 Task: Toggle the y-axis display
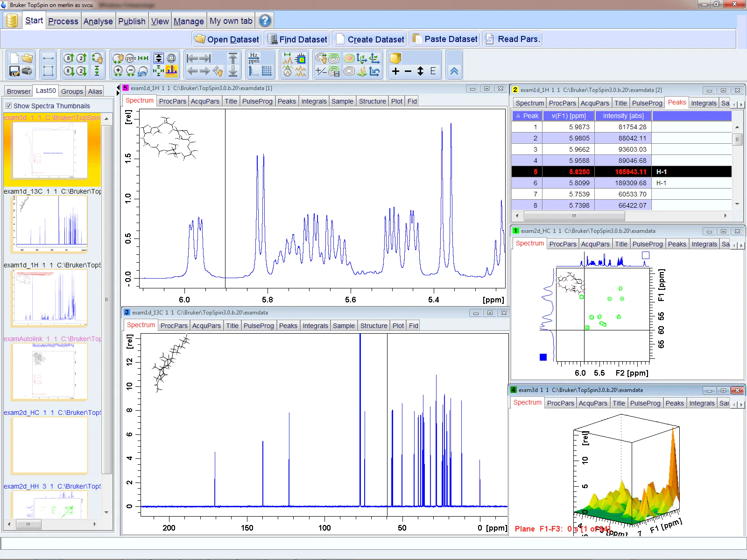[254, 71]
